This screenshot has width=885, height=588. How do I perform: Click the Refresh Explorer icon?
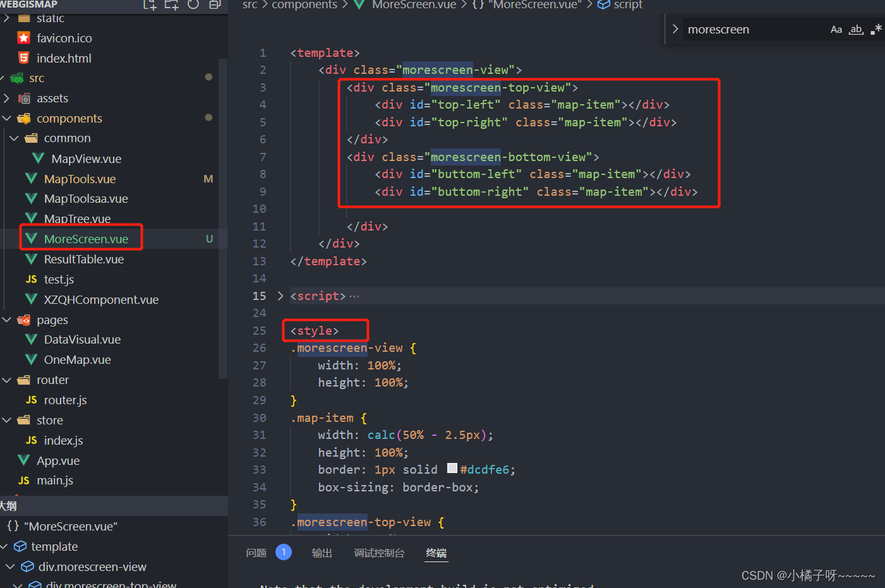tap(193, 5)
